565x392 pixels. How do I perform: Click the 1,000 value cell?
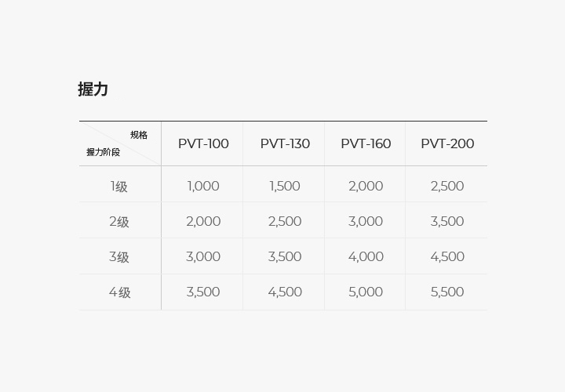203,186
